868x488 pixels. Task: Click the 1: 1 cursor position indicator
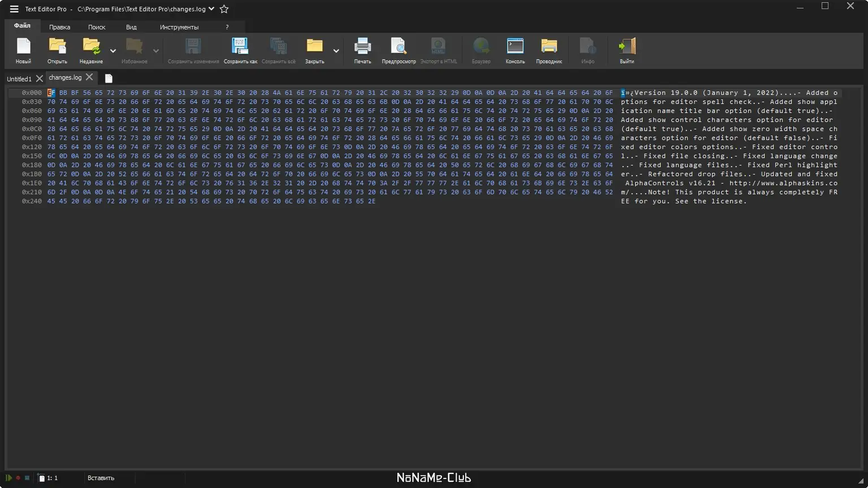click(52, 478)
